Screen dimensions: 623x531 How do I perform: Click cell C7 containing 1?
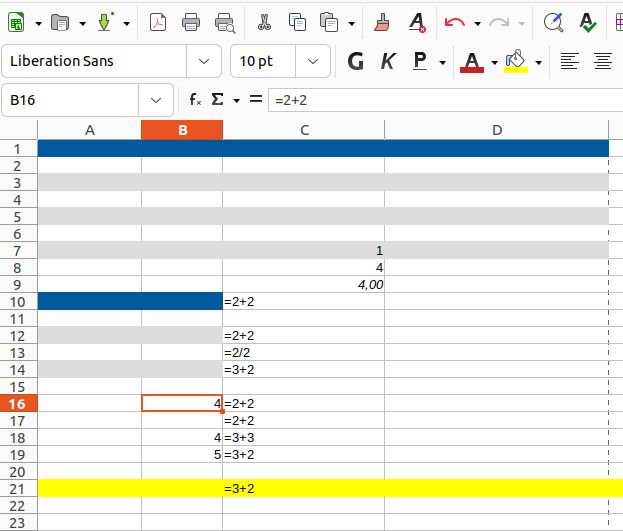click(x=304, y=250)
